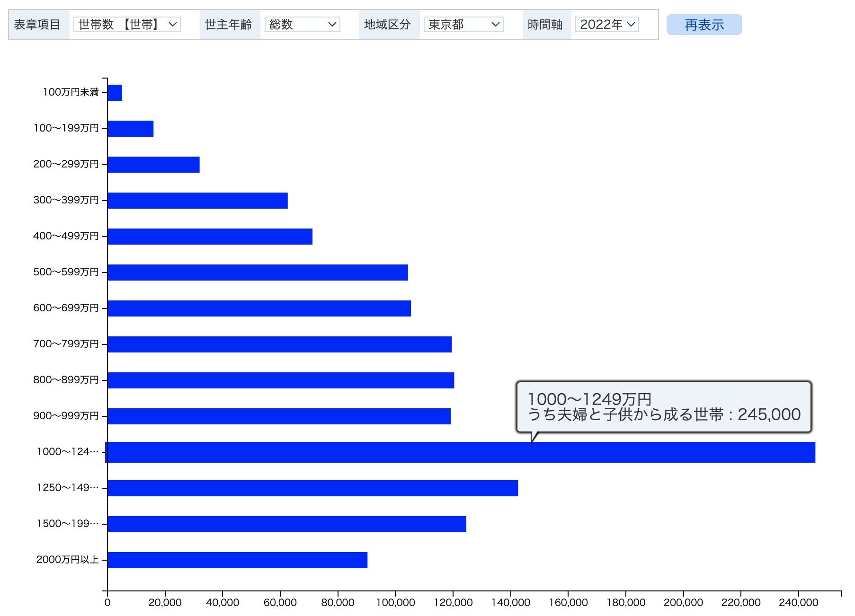Image resolution: width=855 pixels, height=616 pixels.
Task: Select the 1250〜149… bar
Action: tap(312, 488)
